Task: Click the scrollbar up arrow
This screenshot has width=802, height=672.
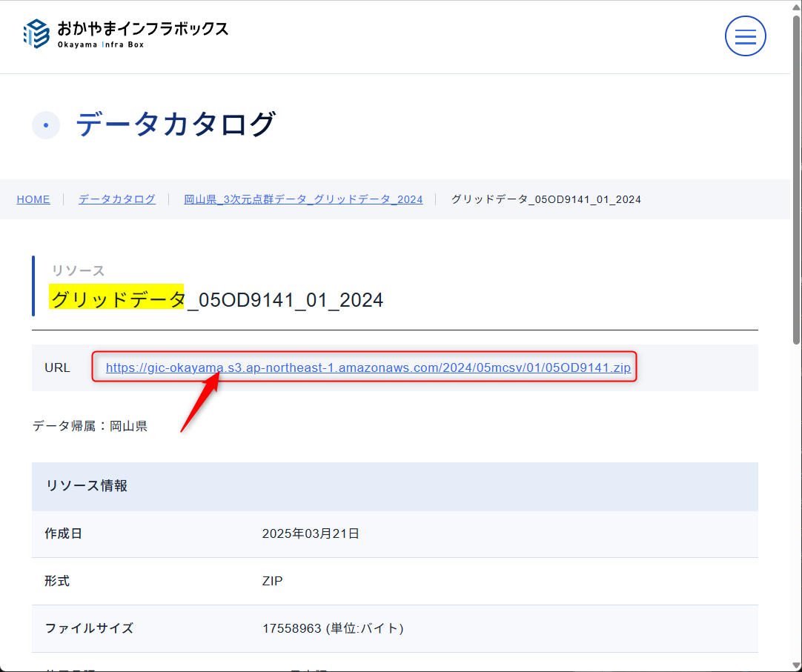Action: [x=796, y=7]
